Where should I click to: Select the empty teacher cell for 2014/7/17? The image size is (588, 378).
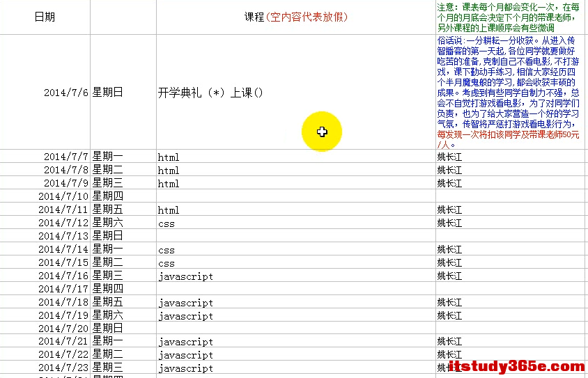[x=510, y=290]
